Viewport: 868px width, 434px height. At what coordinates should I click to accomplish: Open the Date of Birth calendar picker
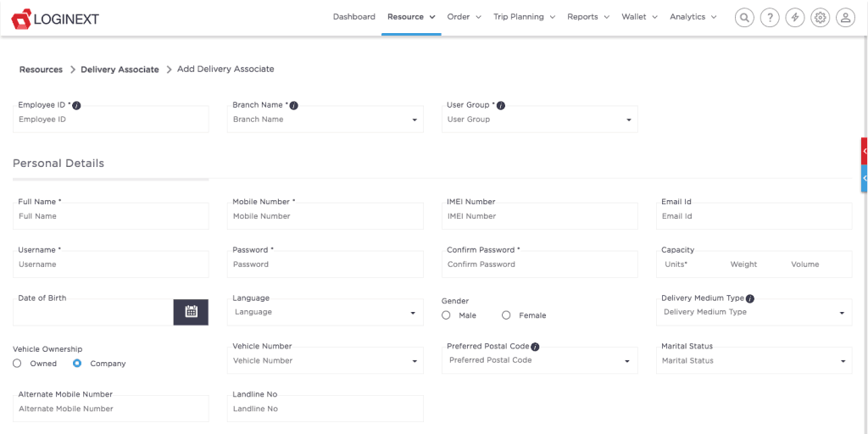(x=191, y=312)
